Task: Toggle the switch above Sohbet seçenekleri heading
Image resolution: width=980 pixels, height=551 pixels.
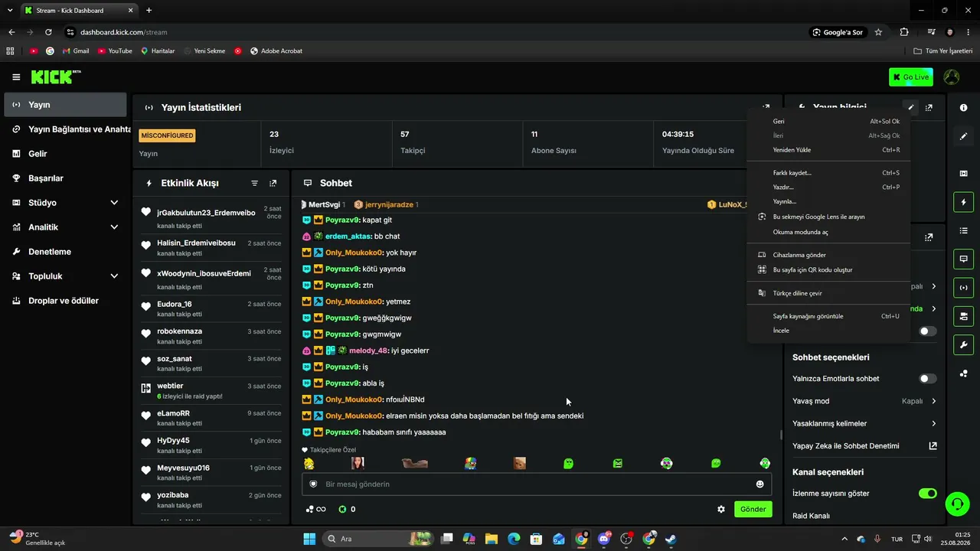Action: click(927, 331)
